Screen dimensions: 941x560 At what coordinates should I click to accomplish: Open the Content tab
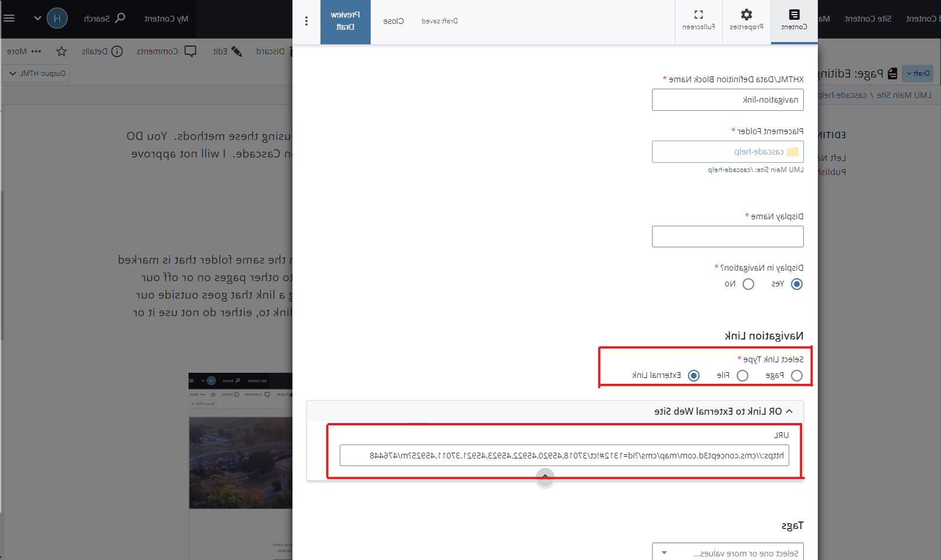coord(794,21)
